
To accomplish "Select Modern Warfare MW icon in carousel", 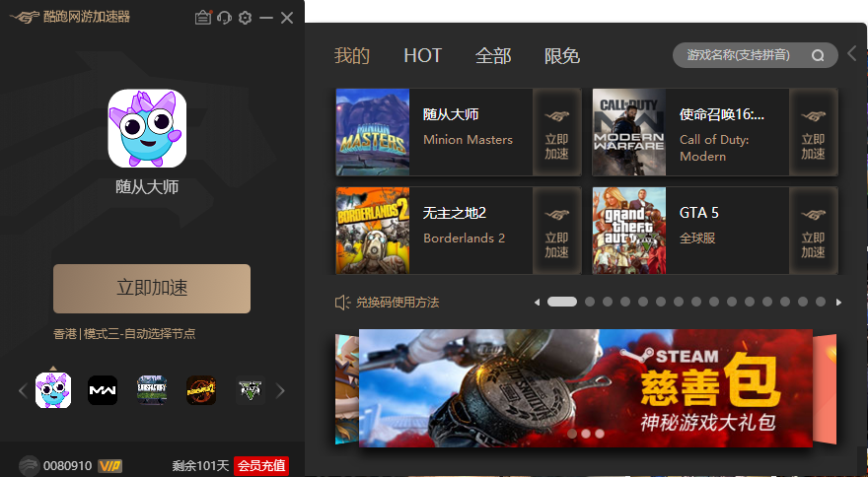I will 103,390.
